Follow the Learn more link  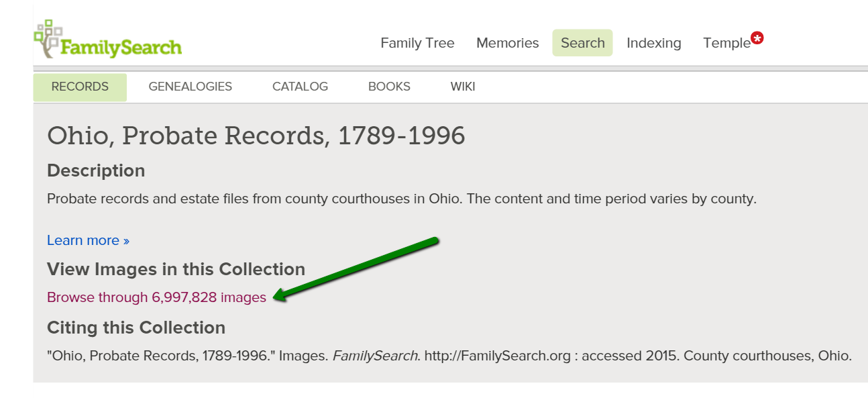88,240
